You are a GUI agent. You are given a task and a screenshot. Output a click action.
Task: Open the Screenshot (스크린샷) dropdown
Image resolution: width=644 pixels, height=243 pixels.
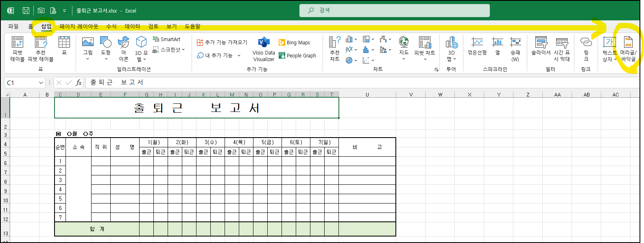coord(169,50)
